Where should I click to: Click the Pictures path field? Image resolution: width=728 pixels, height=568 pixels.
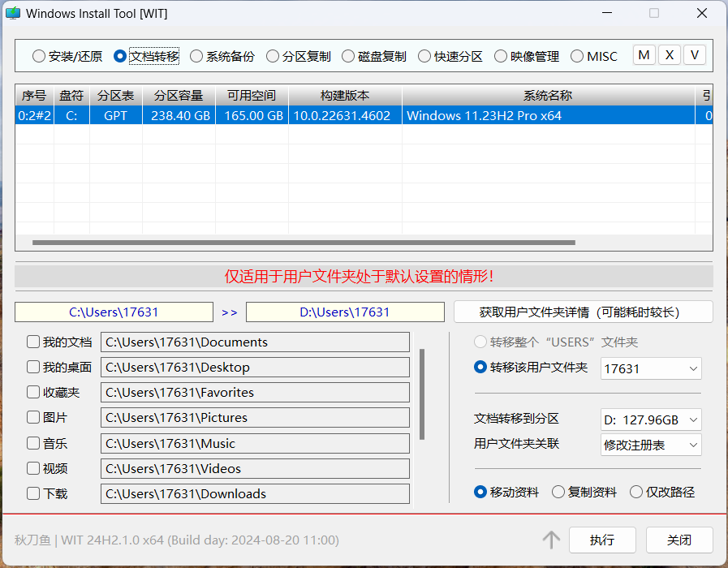coord(255,417)
